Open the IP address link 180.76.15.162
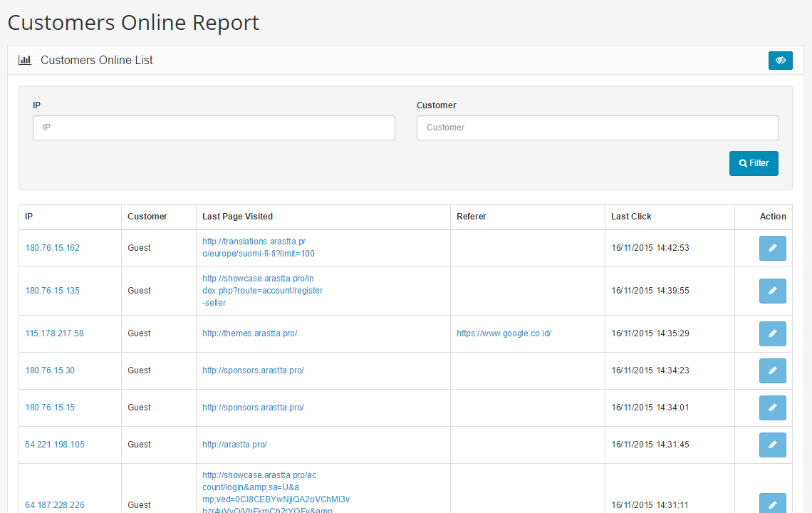Viewport: 812px width, 513px height. point(52,248)
